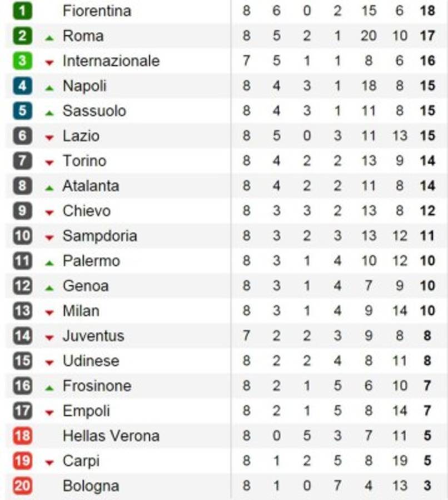Open the Hellas Verona team link
Viewport: 448px width, 500px height.
click(x=111, y=436)
